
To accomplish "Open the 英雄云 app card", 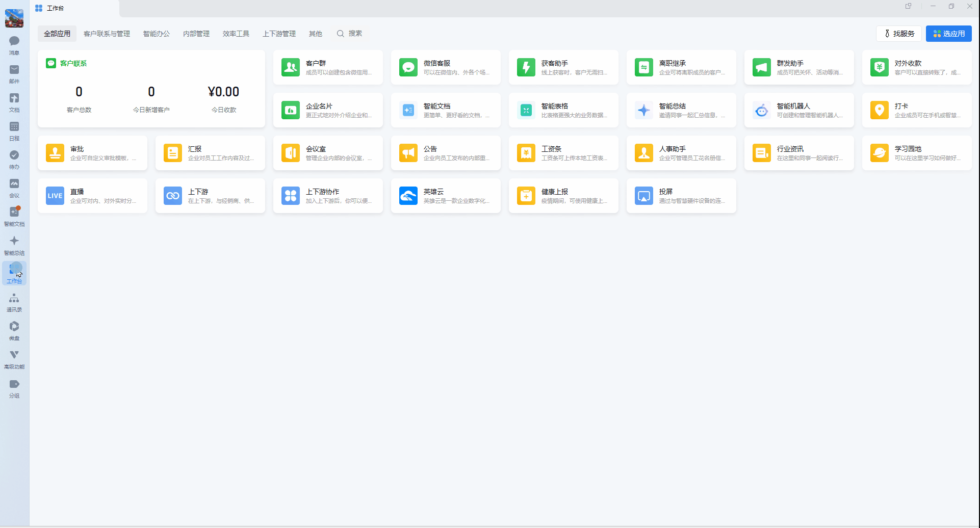I will click(x=446, y=196).
